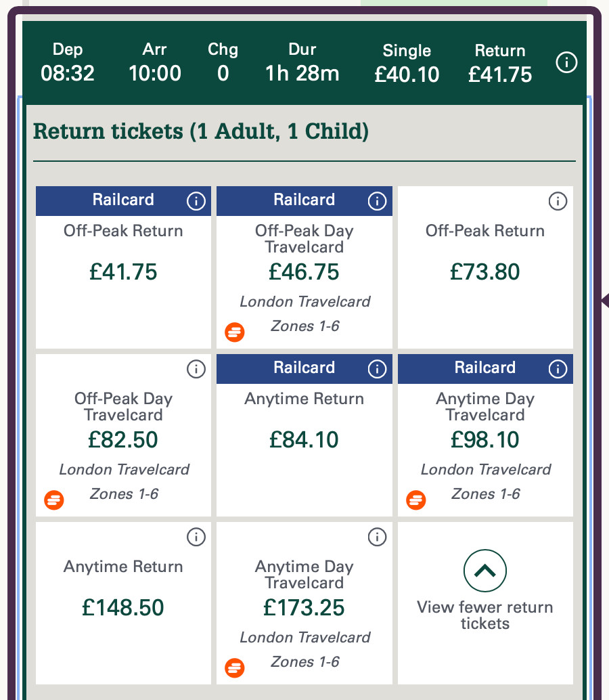Click orange icon on £82.50 Travelcard
The width and height of the screenshot is (609, 700).
(54, 500)
